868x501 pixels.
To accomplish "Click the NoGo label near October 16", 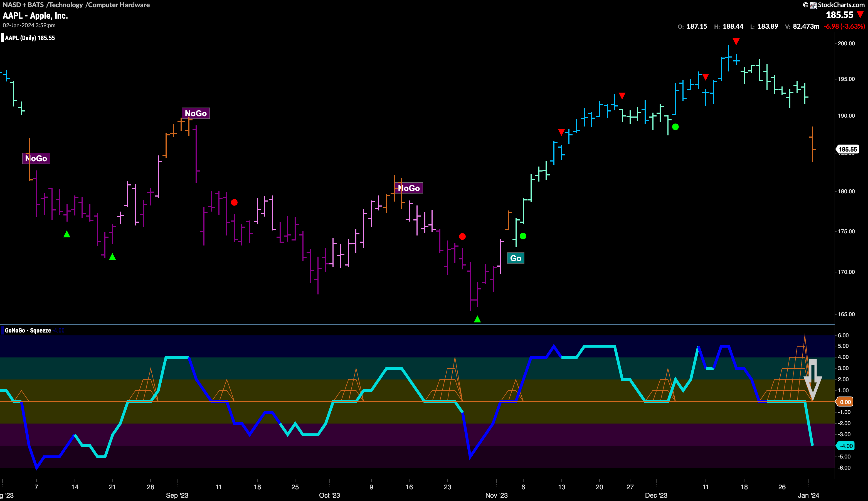I will pyautogui.click(x=409, y=188).
